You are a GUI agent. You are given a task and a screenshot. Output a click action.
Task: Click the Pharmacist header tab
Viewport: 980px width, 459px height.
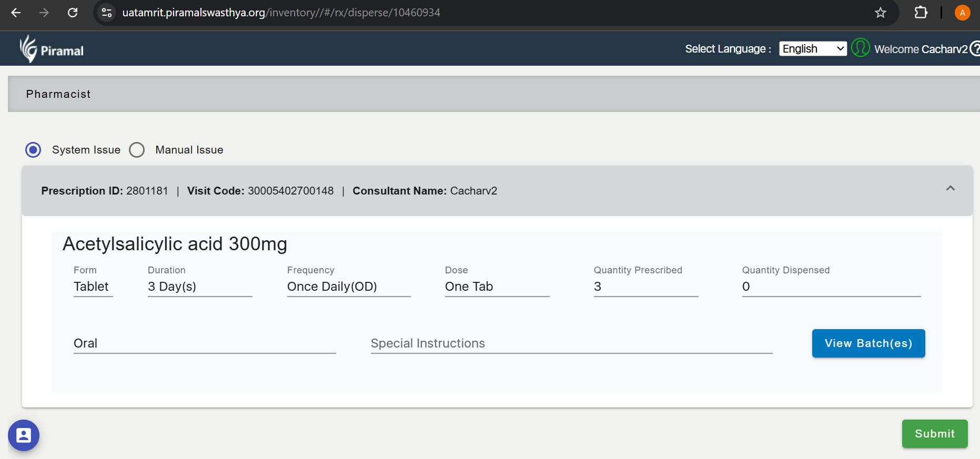pos(58,94)
